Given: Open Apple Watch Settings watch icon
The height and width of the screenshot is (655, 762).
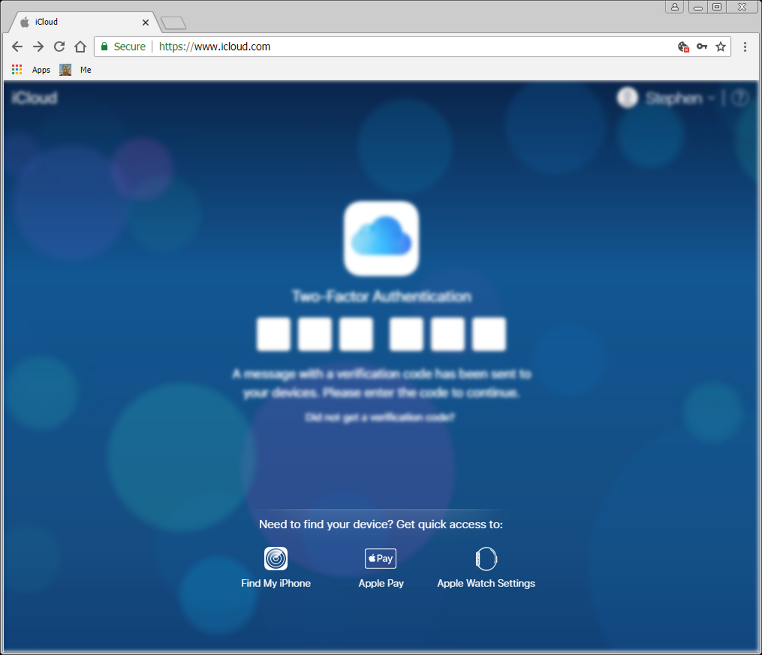Looking at the screenshot, I should (x=486, y=559).
